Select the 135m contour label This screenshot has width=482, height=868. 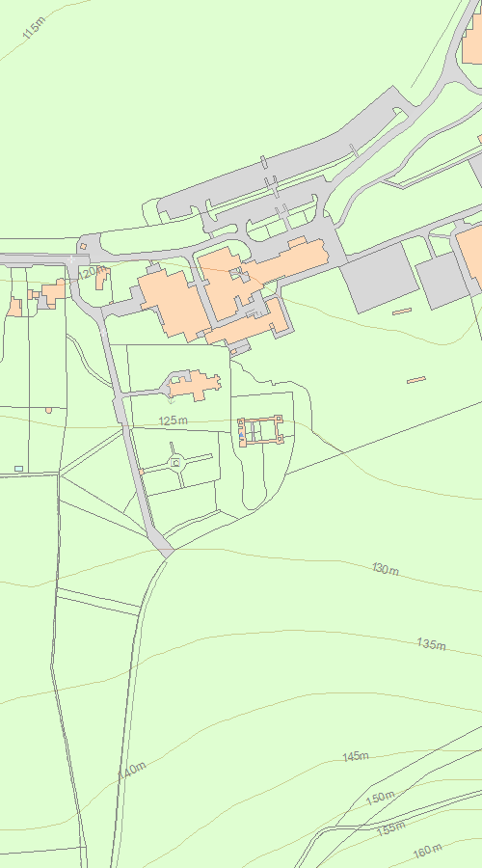point(431,644)
